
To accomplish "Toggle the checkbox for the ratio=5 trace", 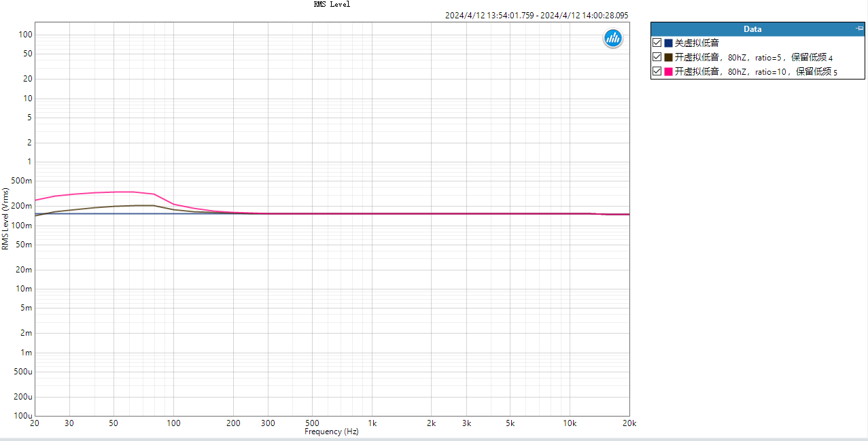I will (657, 57).
